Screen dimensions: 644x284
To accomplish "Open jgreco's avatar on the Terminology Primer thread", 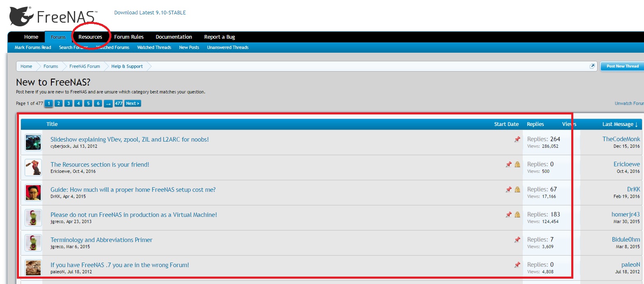I will click(x=33, y=243).
